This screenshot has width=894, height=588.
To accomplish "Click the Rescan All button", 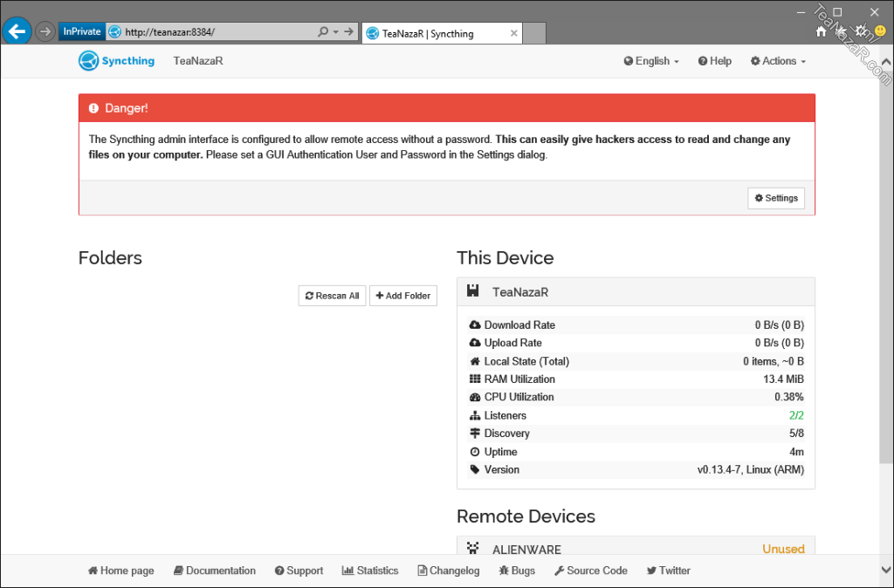I will click(332, 296).
